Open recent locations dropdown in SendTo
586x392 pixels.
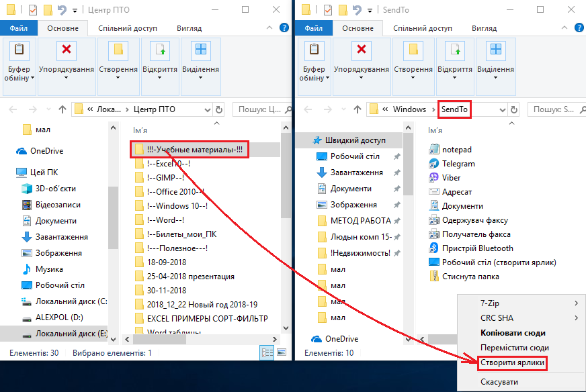pos(343,110)
